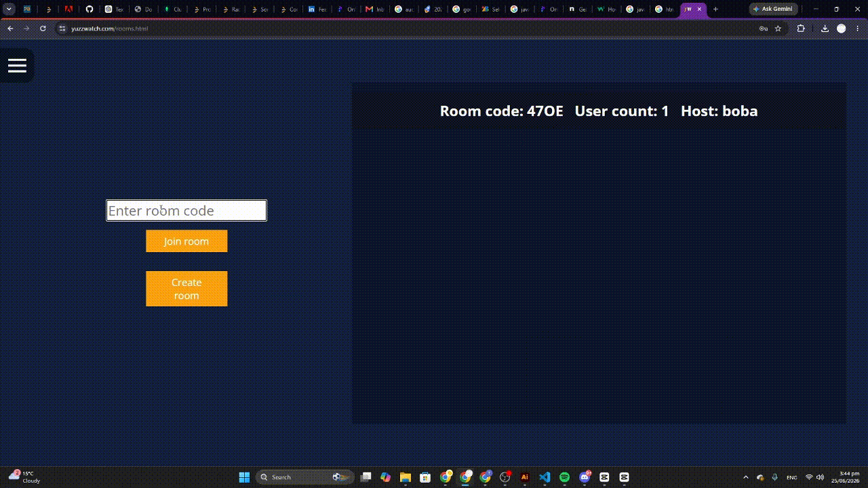Switch to the LinkedIn Feed tab
This screenshot has height=488, width=868.
(317, 9)
